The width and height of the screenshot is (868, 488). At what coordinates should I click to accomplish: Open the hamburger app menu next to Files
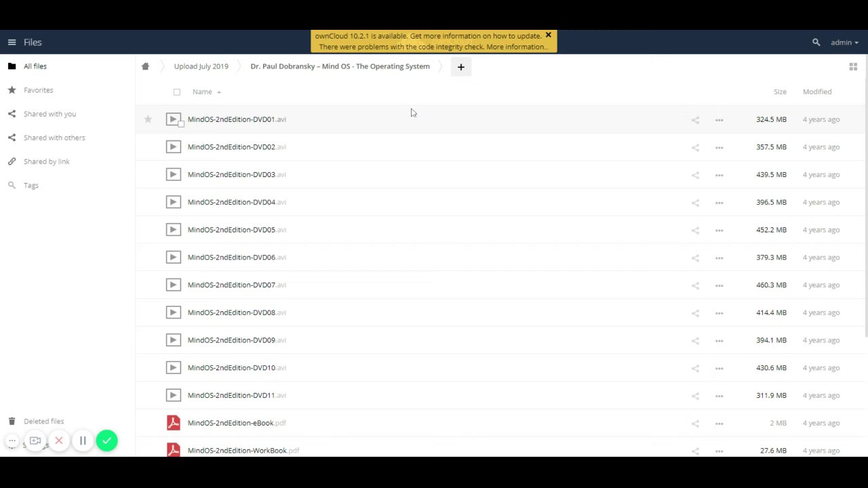[x=12, y=42]
